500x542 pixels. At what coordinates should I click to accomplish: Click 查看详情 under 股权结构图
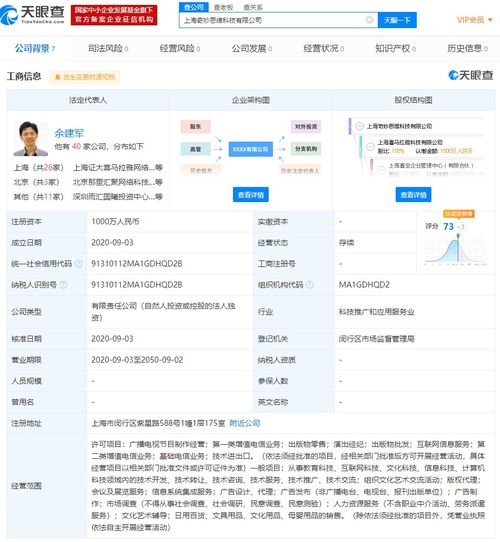413,195
